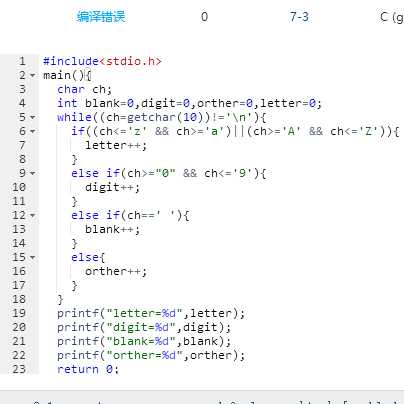This screenshot has height=404, width=404.
Task: Click the 'char ch;' declaration line
Action: 84,89
